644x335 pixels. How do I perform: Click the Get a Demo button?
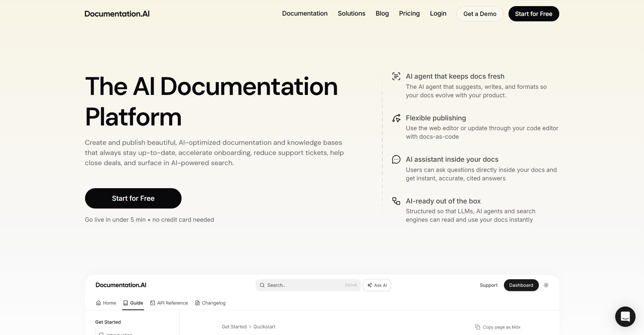[x=480, y=14]
